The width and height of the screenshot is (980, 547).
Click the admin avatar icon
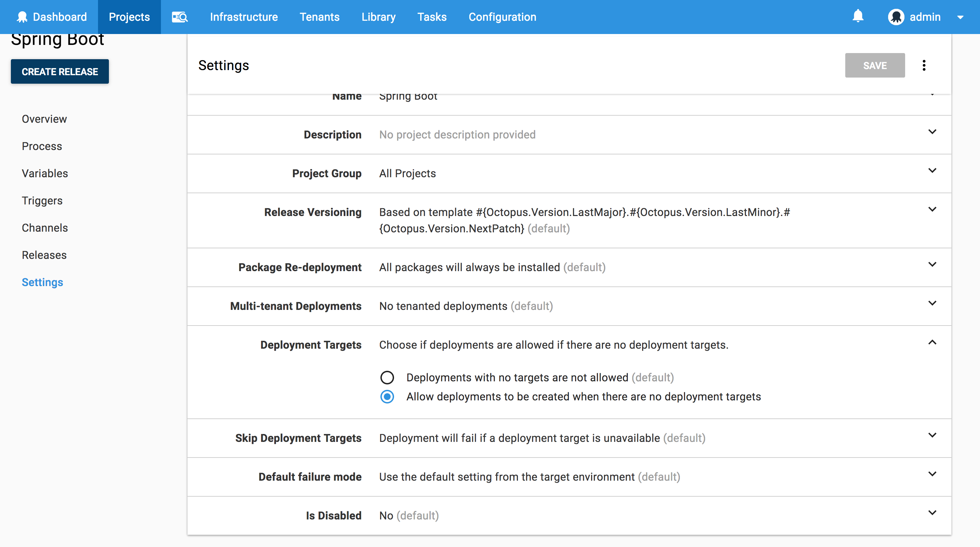point(896,17)
